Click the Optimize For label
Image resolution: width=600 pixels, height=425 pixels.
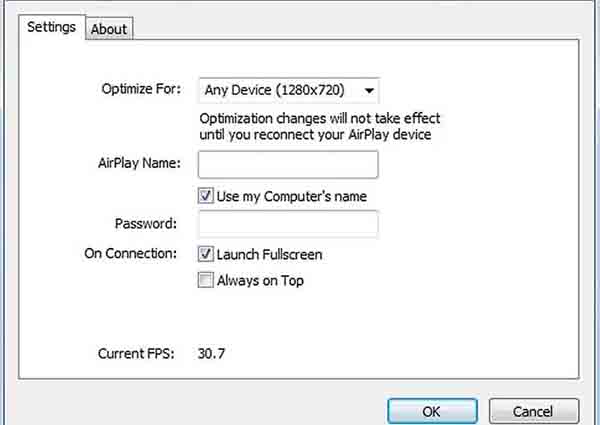[141, 89]
